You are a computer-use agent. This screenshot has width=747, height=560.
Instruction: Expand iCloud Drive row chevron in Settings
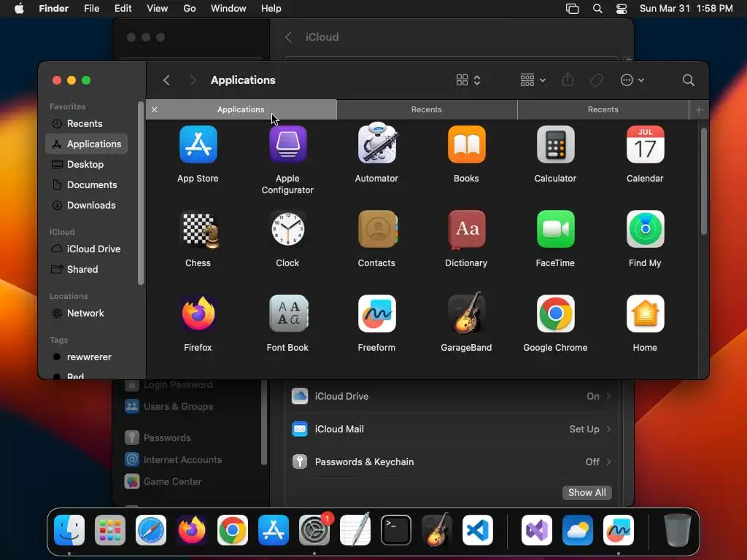[x=608, y=396]
